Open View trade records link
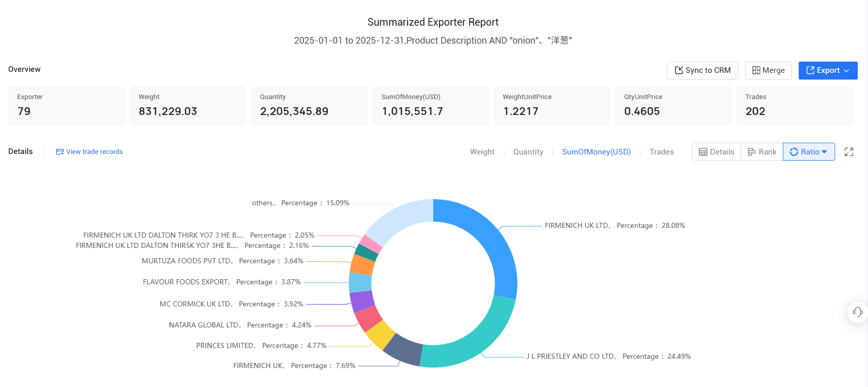 (x=89, y=151)
